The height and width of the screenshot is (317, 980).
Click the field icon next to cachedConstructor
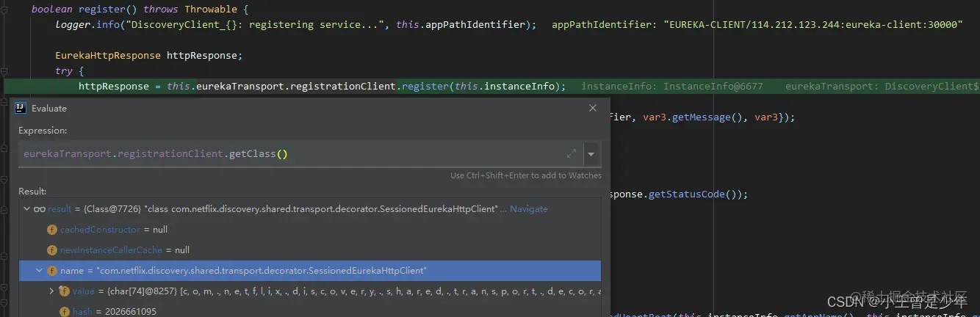pyautogui.click(x=52, y=230)
